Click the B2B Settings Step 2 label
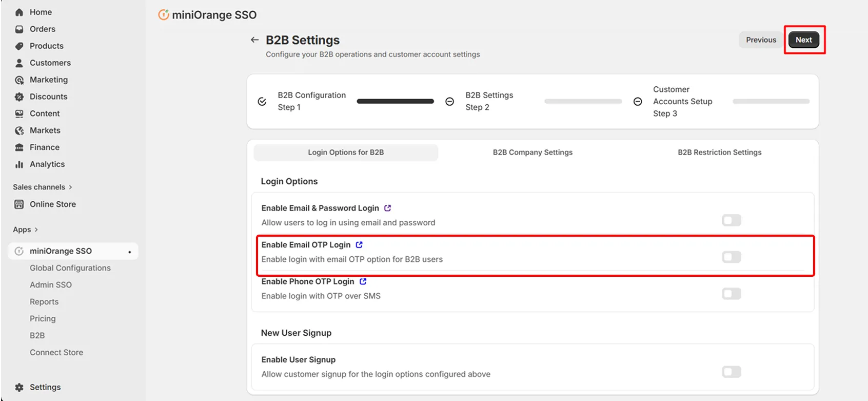The height and width of the screenshot is (401, 868). 489,101
